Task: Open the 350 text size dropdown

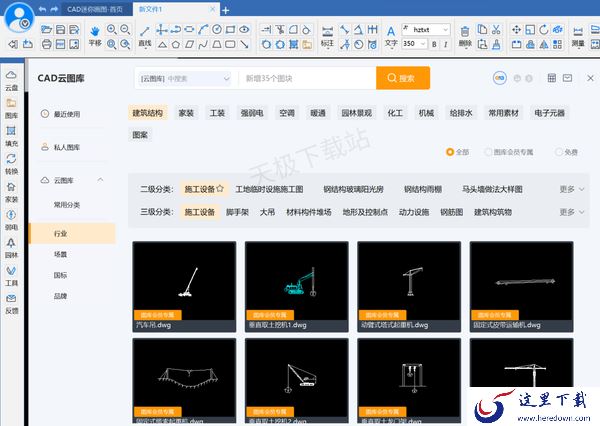Action: 414,44
